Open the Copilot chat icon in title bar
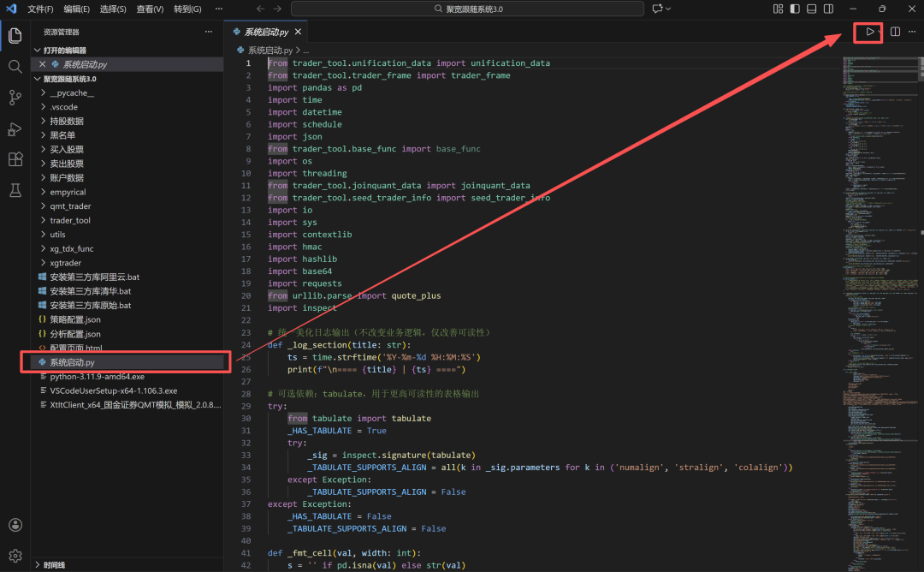Image resolution: width=924 pixels, height=572 pixels. [x=658, y=9]
